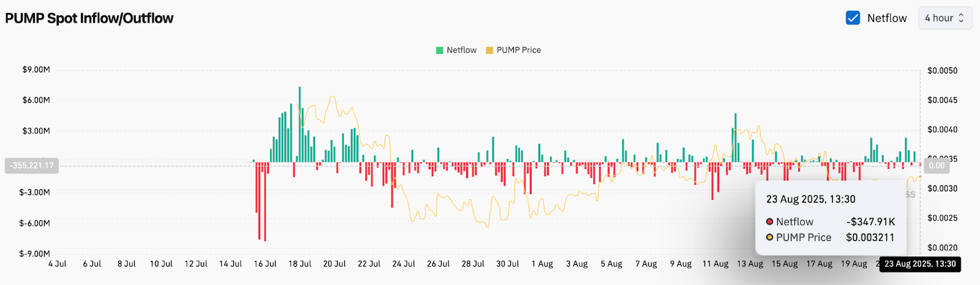Click the 4 Jul x-axis label
The height and width of the screenshot is (285, 980).
click(x=58, y=264)
